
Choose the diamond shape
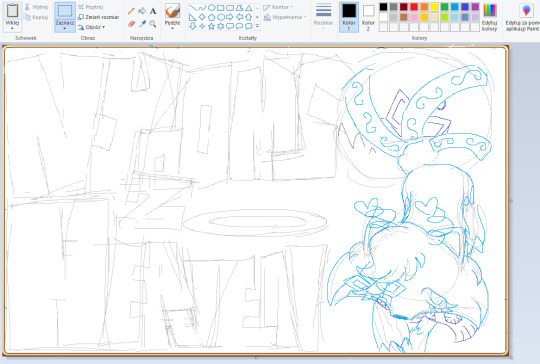coord(202,17)
